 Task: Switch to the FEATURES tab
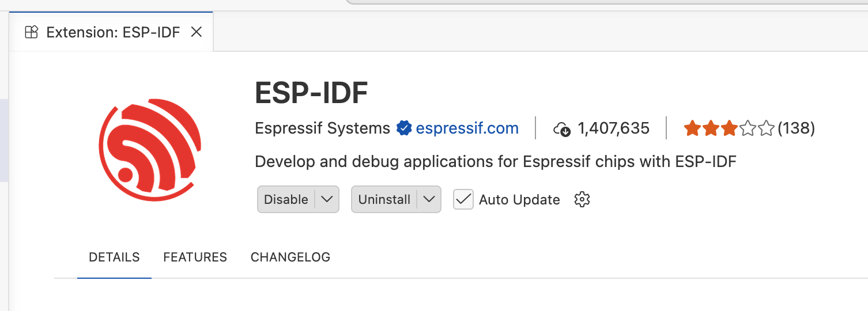195,257
